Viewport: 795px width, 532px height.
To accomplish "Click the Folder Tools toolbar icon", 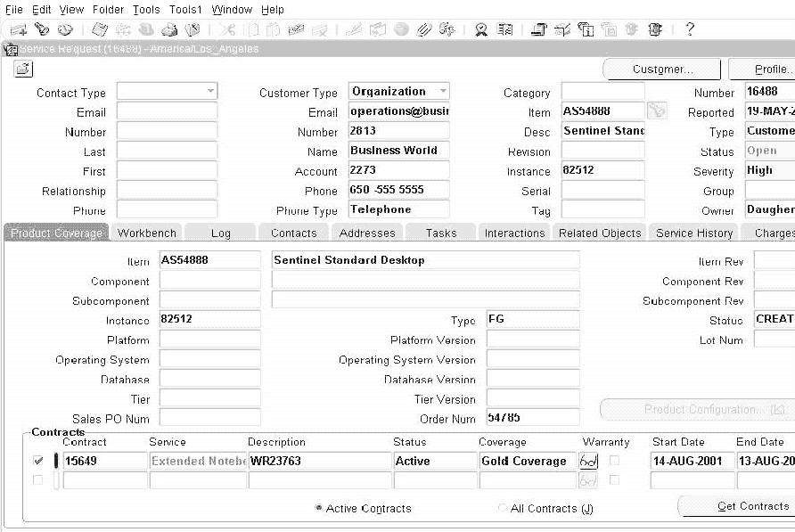I will point(447,30).
